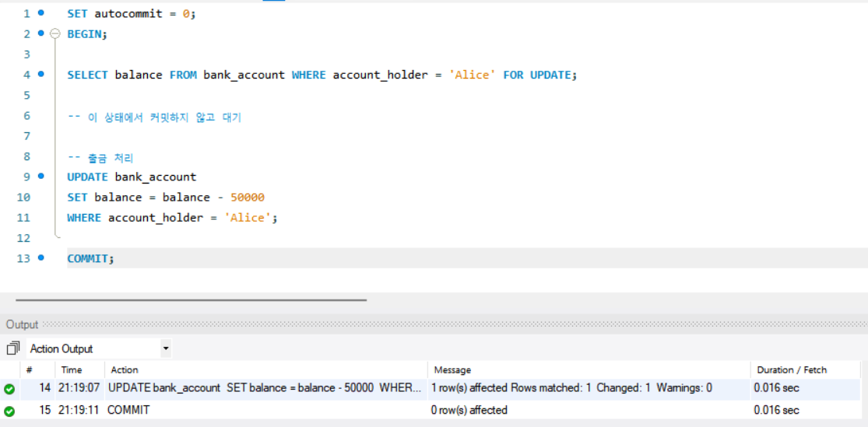Click the green success icon for row 14
The height and width of the screenshot is (427, 868).
pyautogui.click(x=9, y=390)
